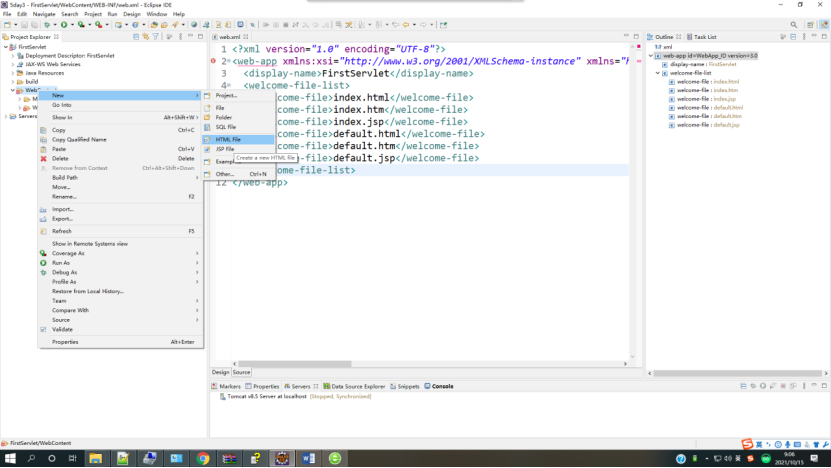Open the taskbar search magnifier

tap(31, 458)
